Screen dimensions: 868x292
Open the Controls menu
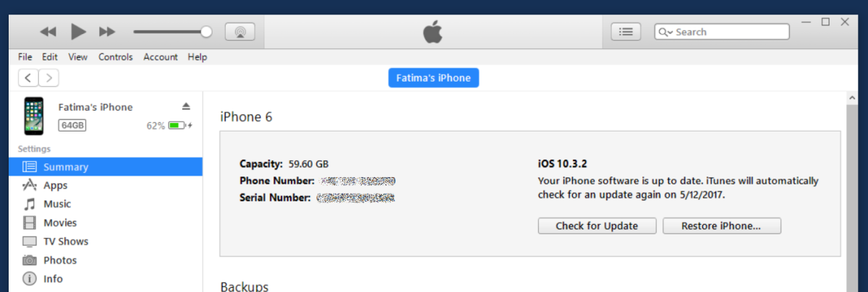(116, 57)
